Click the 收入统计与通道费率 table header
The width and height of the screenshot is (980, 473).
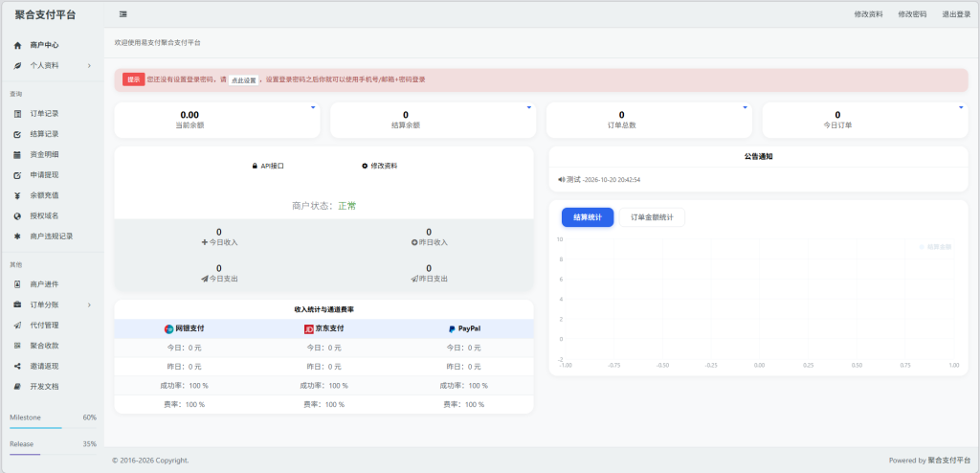(x=323, y=309)
